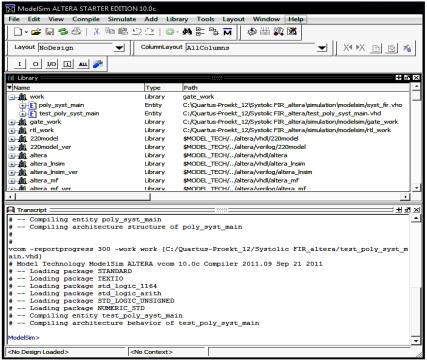427x360 pixels.
Task: Open the Simulate menu
Action: (122, 19)
